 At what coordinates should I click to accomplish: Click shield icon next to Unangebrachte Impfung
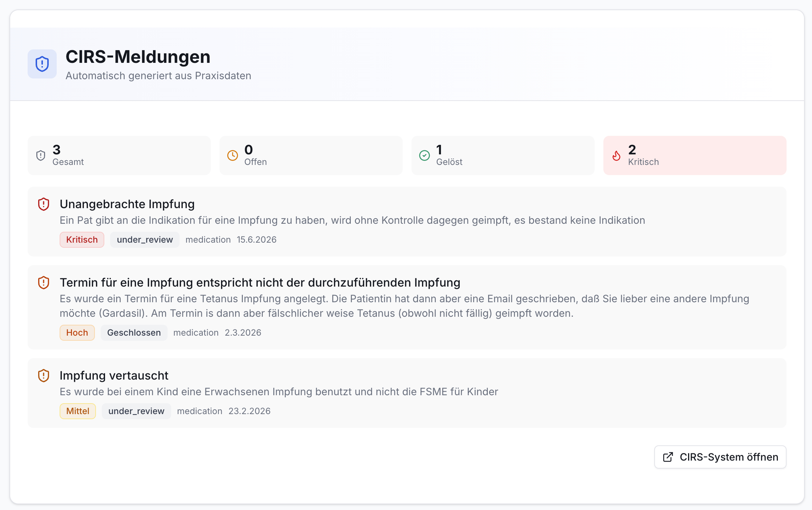(x=44, y=204)
